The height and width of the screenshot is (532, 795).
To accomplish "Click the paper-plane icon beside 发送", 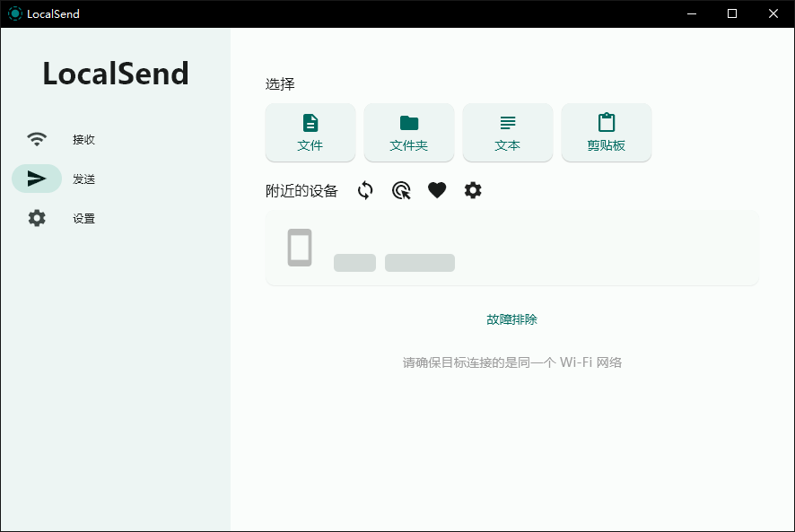I will (37, 179).
